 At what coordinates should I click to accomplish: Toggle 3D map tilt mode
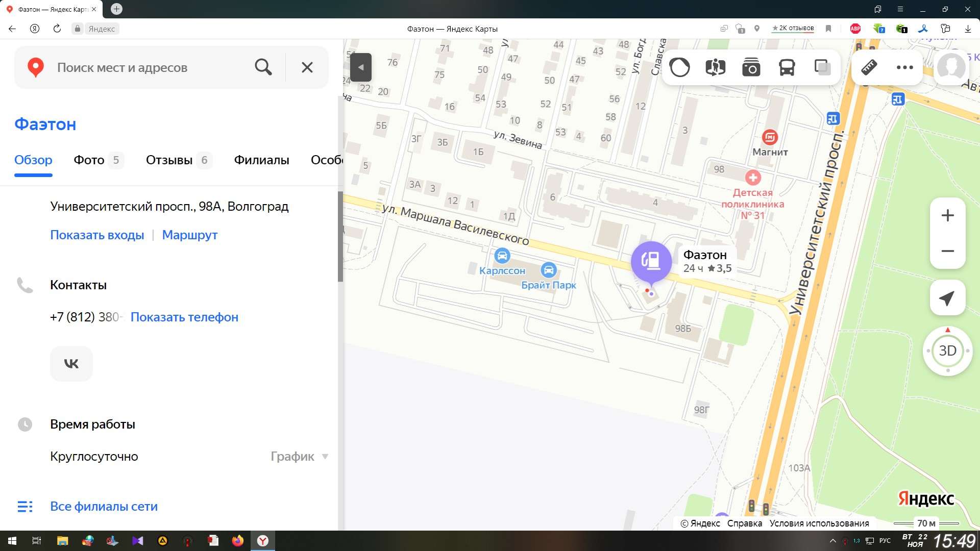tap(947, 351)
